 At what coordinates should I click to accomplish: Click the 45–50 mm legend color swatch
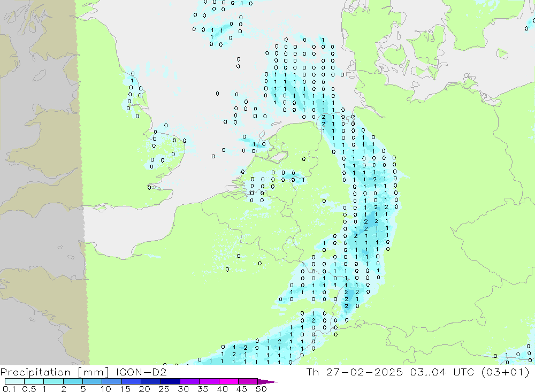coord(248,381)
